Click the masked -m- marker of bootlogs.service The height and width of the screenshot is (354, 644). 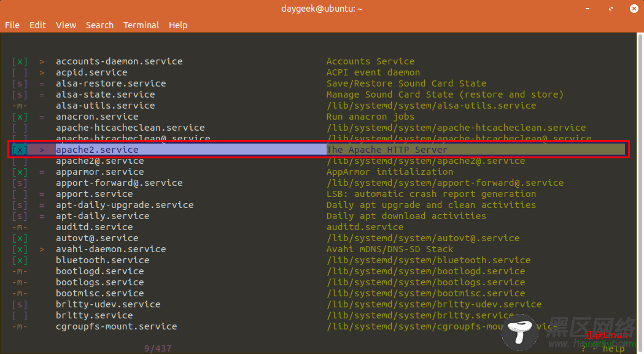pos(20,283)
